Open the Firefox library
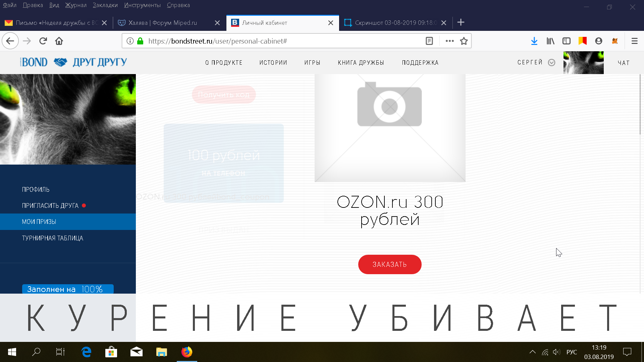This screenshot has width=644, height=362. pyautogui.click(x=550, y=41)
